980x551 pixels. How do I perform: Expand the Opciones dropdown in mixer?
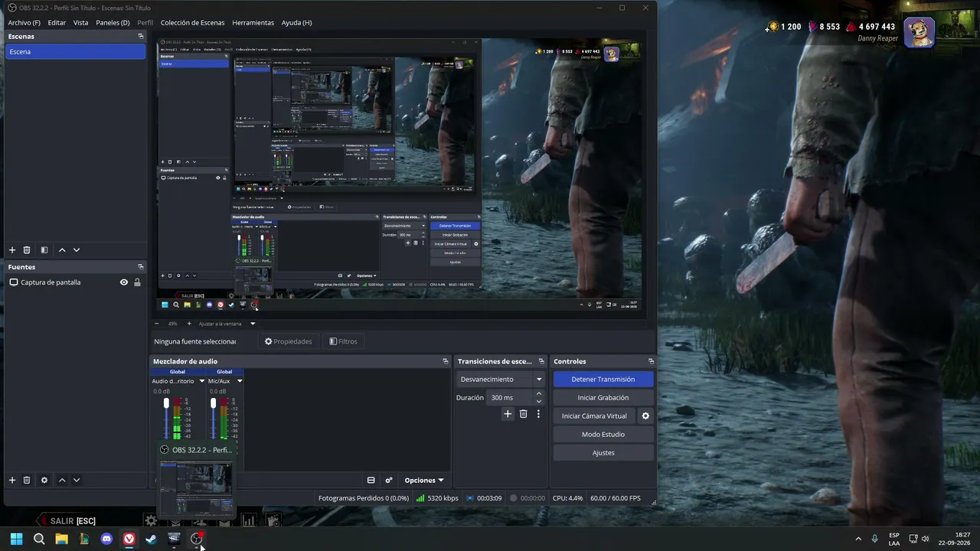click(x=423, y=481)
